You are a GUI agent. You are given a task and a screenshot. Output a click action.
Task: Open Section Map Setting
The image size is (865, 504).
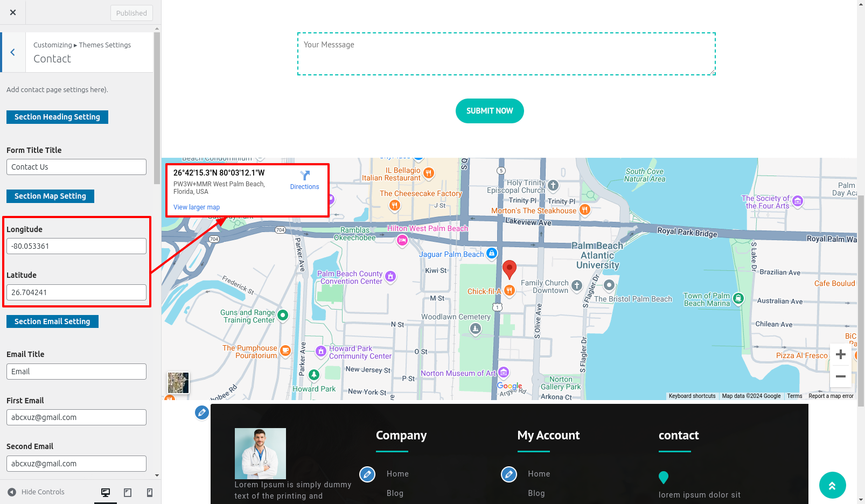(50, 196)
